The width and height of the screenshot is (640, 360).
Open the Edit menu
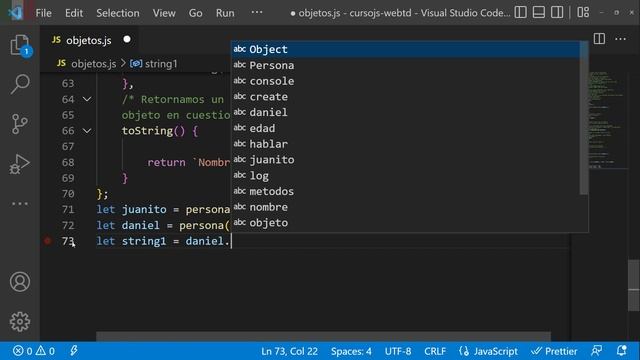(74, 13)
